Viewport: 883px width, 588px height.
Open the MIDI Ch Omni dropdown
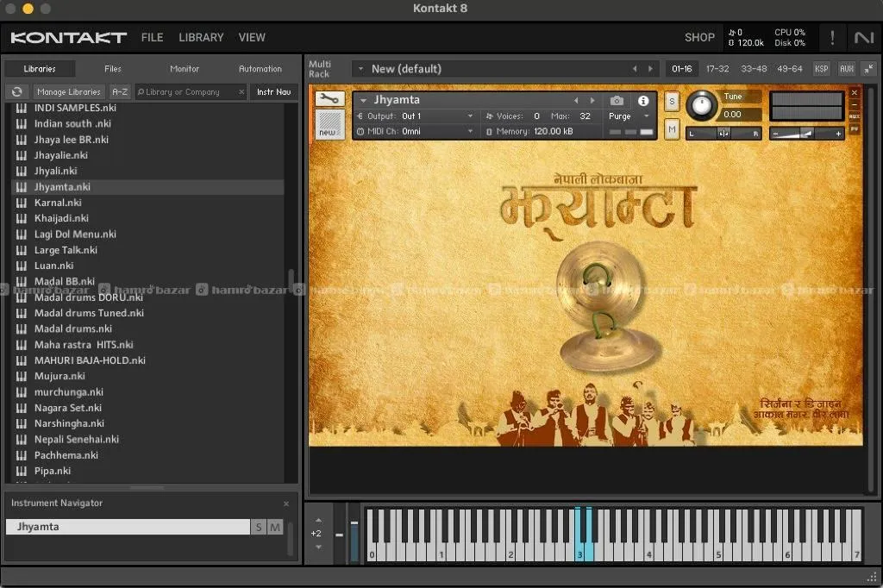click(470, 131)
